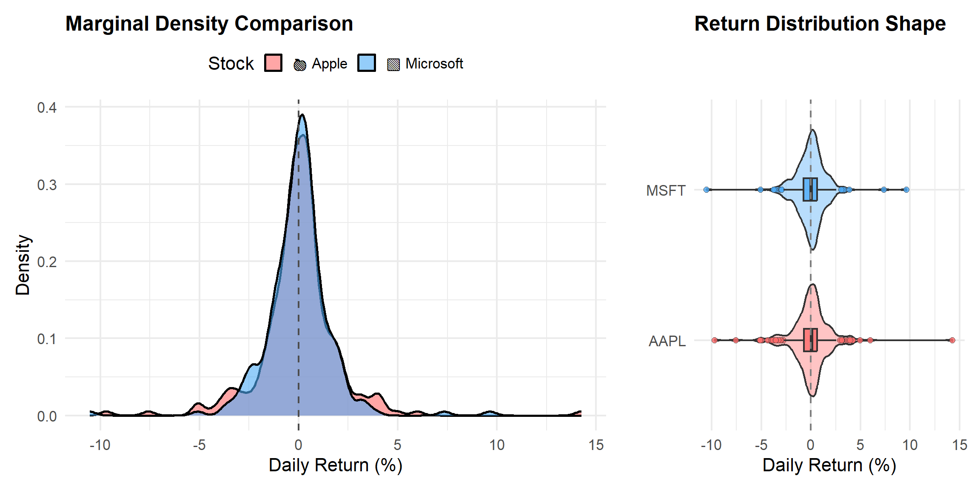Click the peak of the density curve
The image size is (980, 490).
click(x=302, y=115)
